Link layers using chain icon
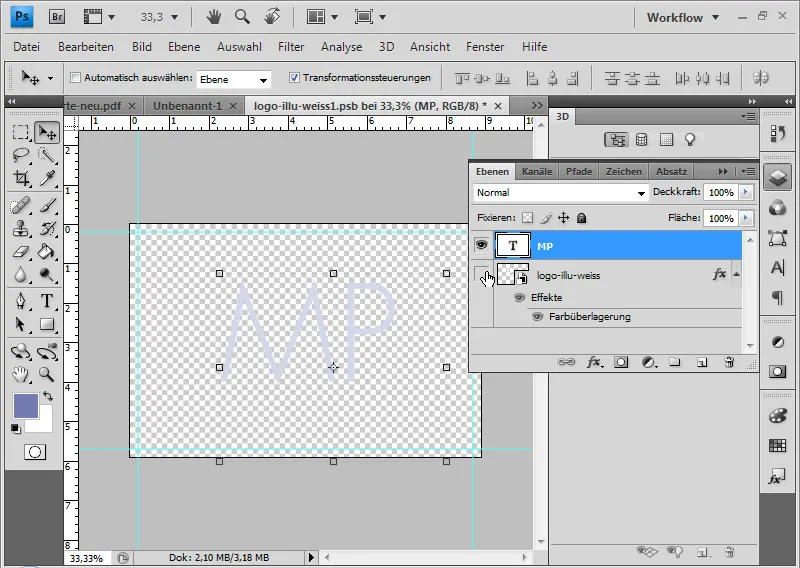This screenshot has width=800, height=568. coord(566,362)
